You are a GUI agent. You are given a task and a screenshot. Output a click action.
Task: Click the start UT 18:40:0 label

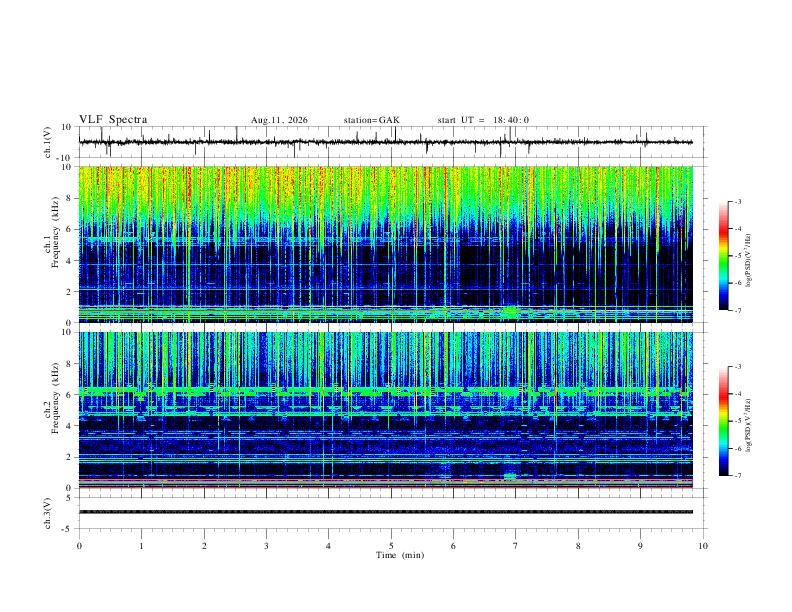483,120
